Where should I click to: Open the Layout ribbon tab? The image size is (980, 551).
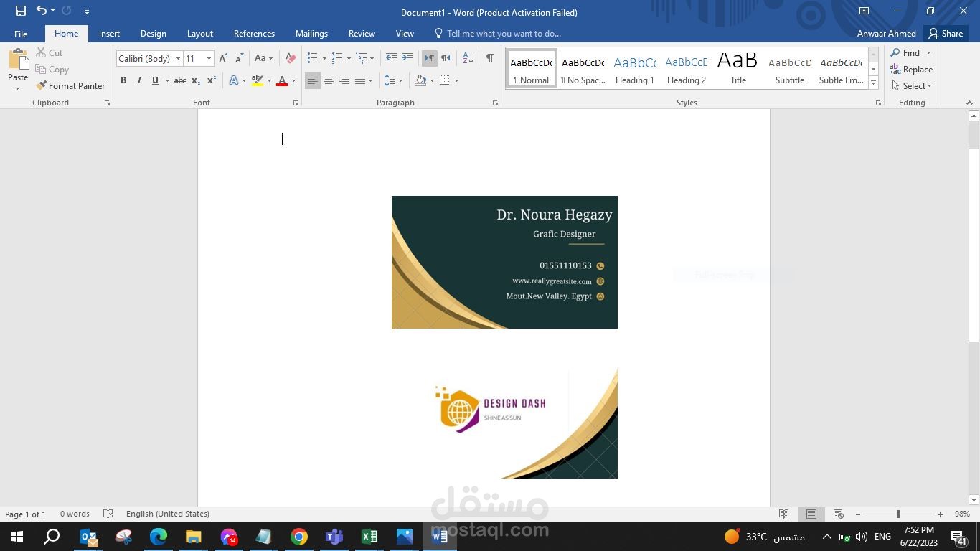coord(199,34)
